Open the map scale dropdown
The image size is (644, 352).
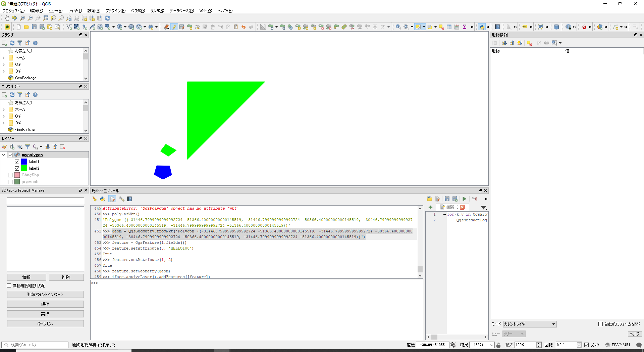(491, 345)
